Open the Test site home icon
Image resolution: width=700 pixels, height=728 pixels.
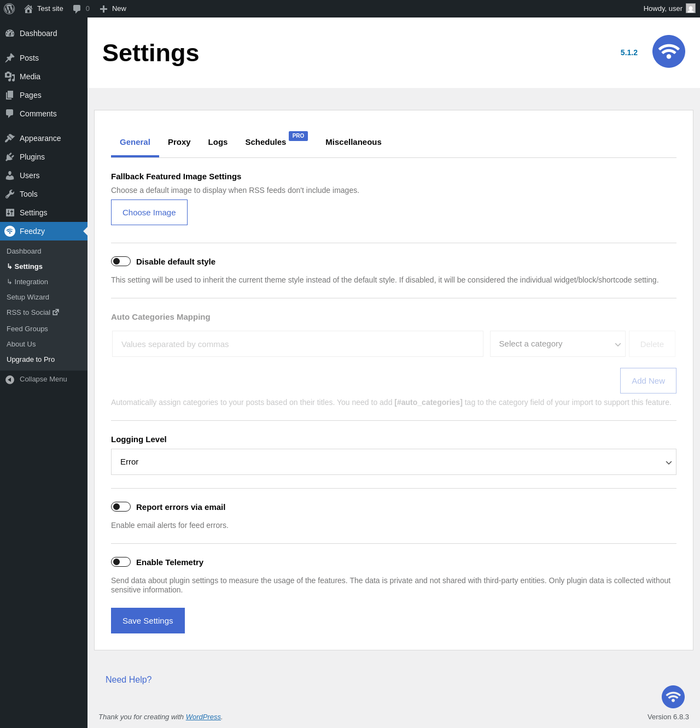[x=28, y=9]
